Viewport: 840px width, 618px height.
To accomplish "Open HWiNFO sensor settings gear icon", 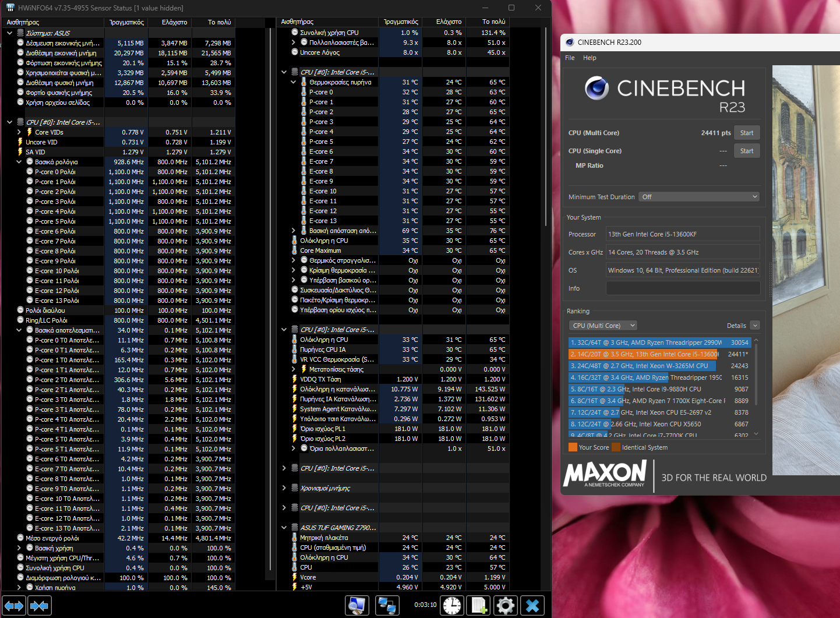I will 506,606.
